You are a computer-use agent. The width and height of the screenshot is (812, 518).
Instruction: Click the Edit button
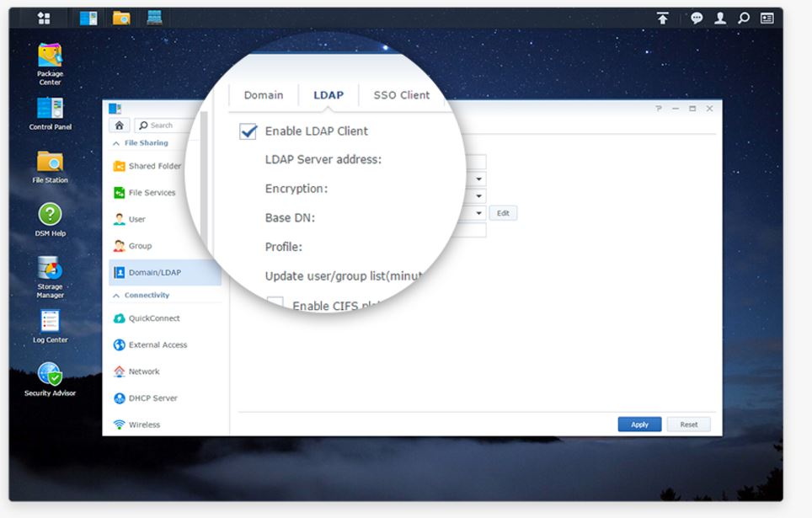click(x=503, y=213)
